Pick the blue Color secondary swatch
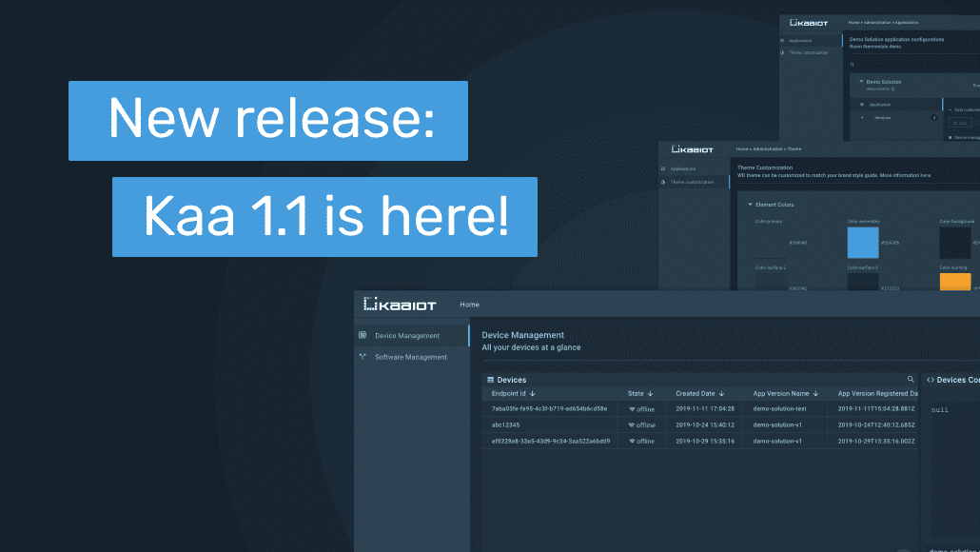 point(863,243)
